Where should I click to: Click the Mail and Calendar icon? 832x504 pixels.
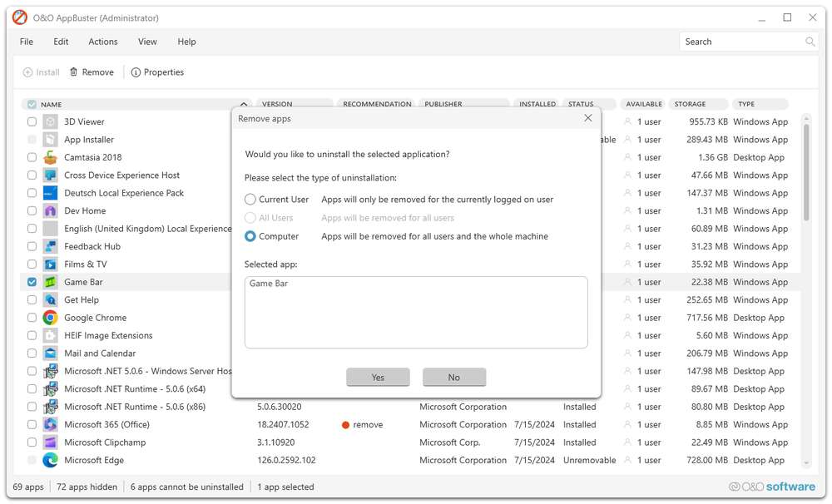(51, 353)
